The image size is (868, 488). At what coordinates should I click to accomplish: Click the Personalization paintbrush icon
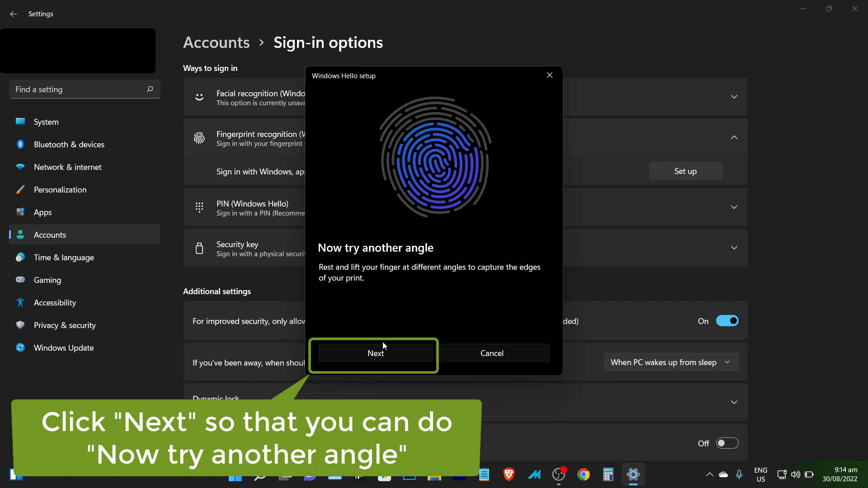click(20, 189)
